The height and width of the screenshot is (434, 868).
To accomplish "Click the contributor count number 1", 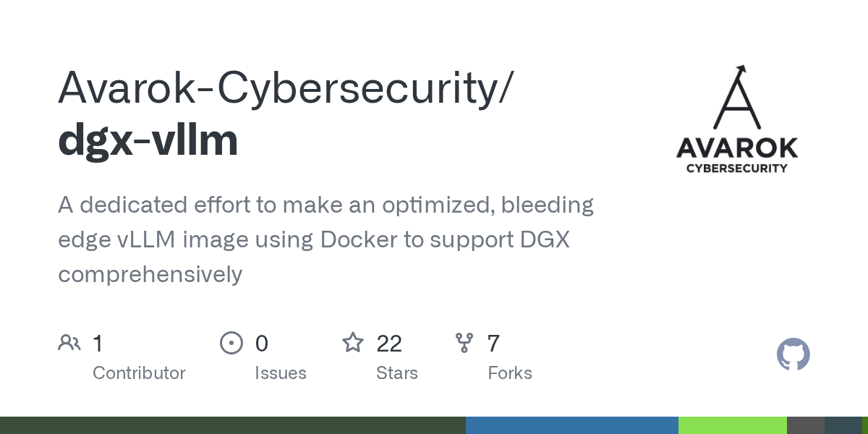I will (x=98, y=344).
